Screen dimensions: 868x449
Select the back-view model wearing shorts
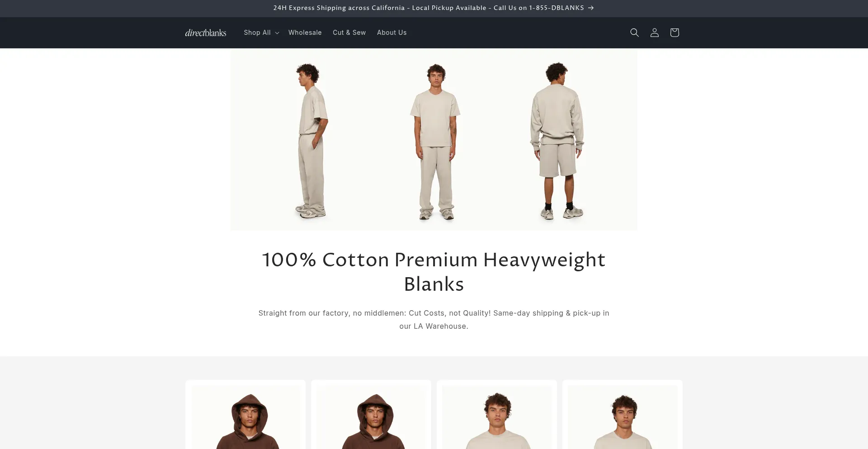coord(557,141)
